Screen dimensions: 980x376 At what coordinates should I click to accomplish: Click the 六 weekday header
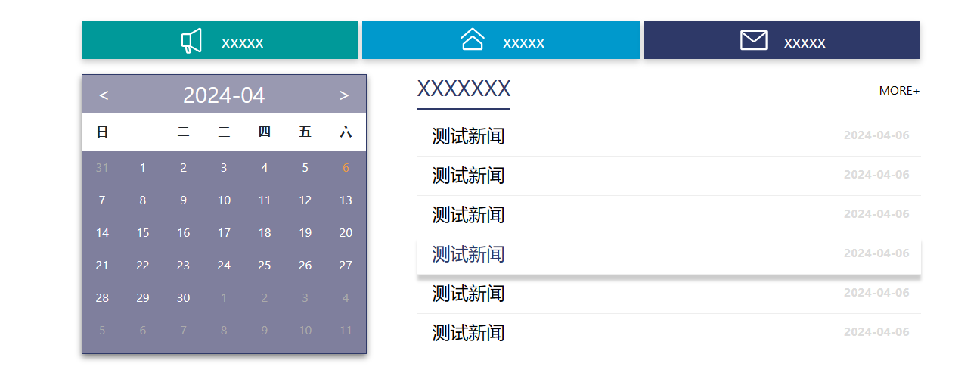346,132
